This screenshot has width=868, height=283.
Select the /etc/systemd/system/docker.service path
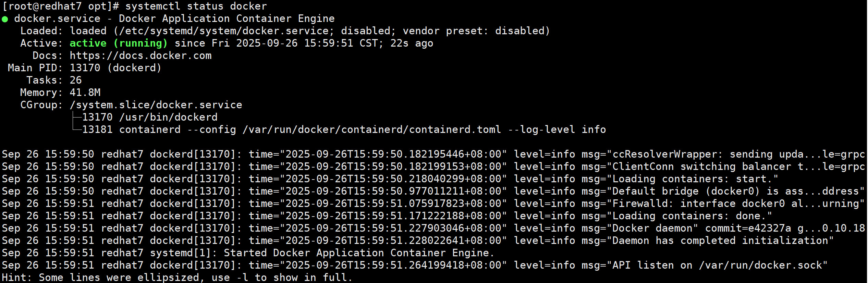click(x=223, y=31)
